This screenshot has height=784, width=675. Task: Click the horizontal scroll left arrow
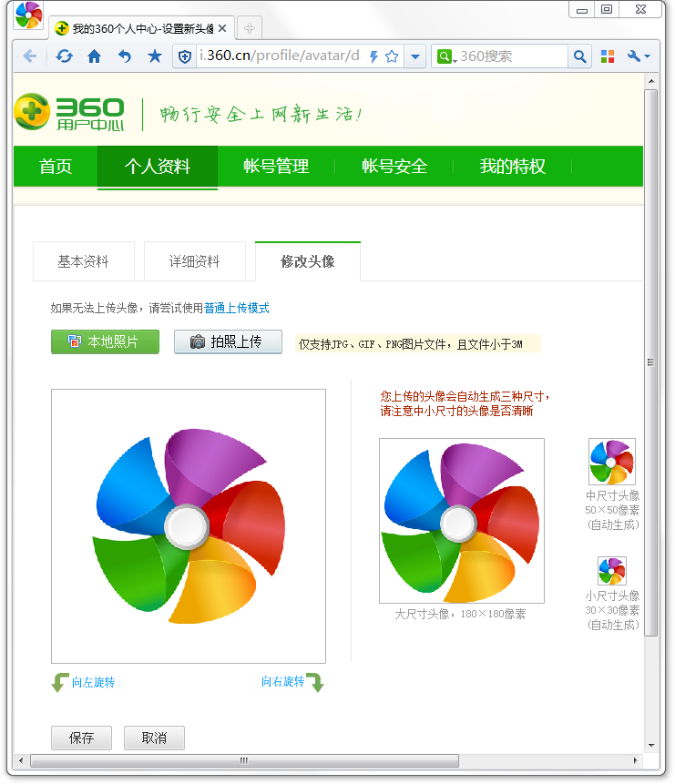(21, 760)
